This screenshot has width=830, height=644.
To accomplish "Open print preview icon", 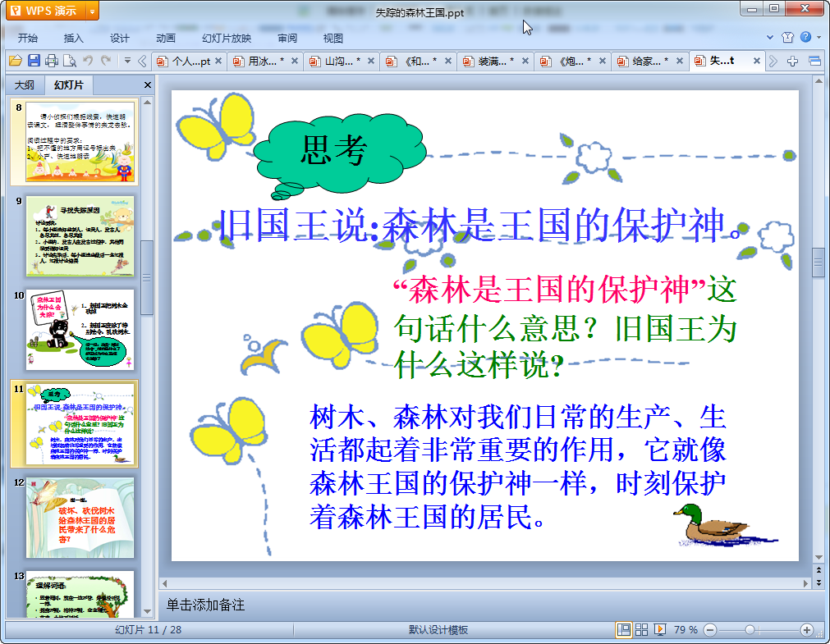I will pyautogui.click(x=69, y=61).
